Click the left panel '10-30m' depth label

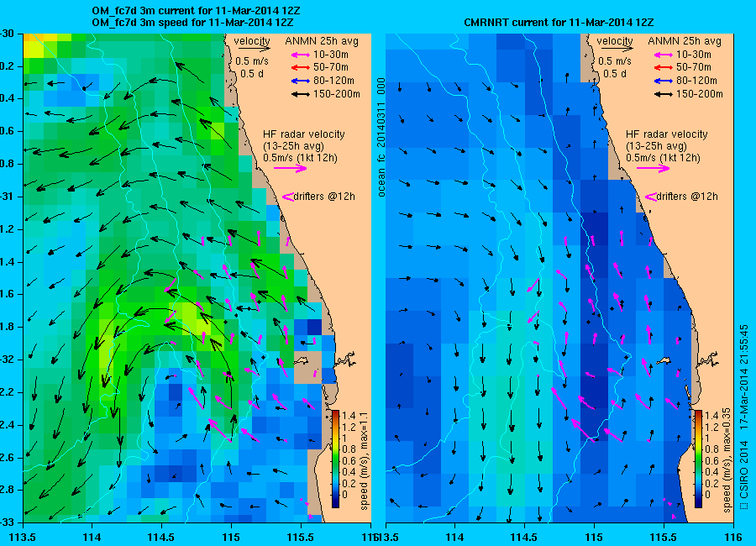330,55
